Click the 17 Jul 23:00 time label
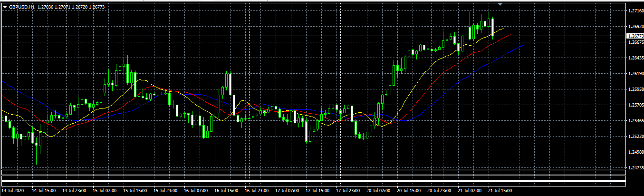This screenshot has height=196, width=644. (x=348, y=191)
